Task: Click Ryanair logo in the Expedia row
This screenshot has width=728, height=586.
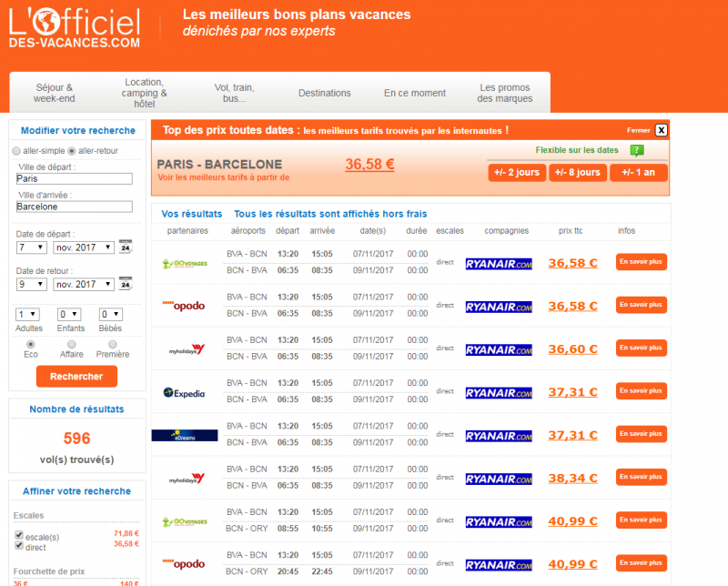Action: [499, 393]
